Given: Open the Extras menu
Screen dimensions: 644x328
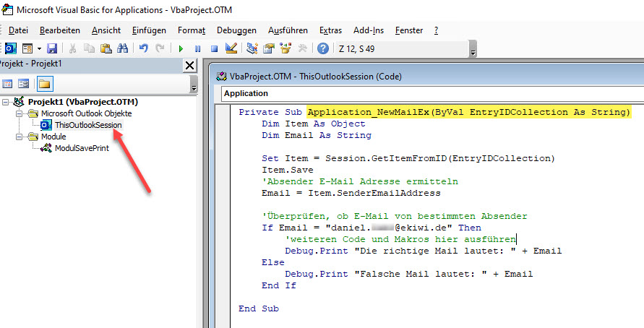Looking at the screenshot, I should tap(330, 30).
